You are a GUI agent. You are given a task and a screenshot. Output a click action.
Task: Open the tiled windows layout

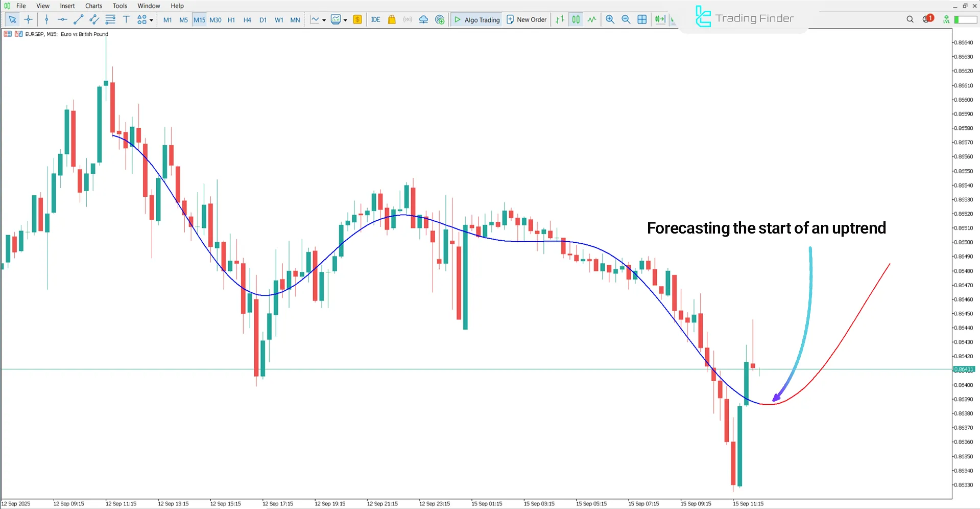click(x=642, y=19)
